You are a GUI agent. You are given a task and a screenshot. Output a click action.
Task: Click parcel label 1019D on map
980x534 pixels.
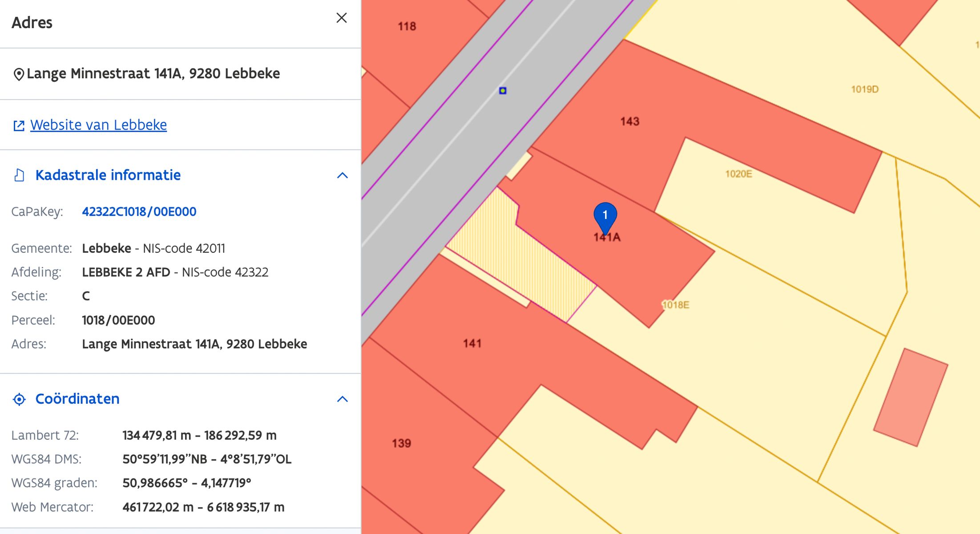(865, 89)
